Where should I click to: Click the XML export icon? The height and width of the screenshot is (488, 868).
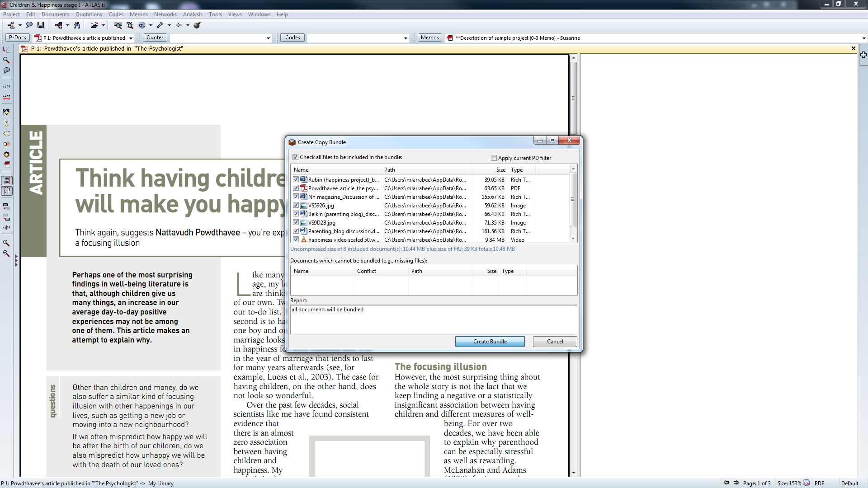tap(142, 25)
